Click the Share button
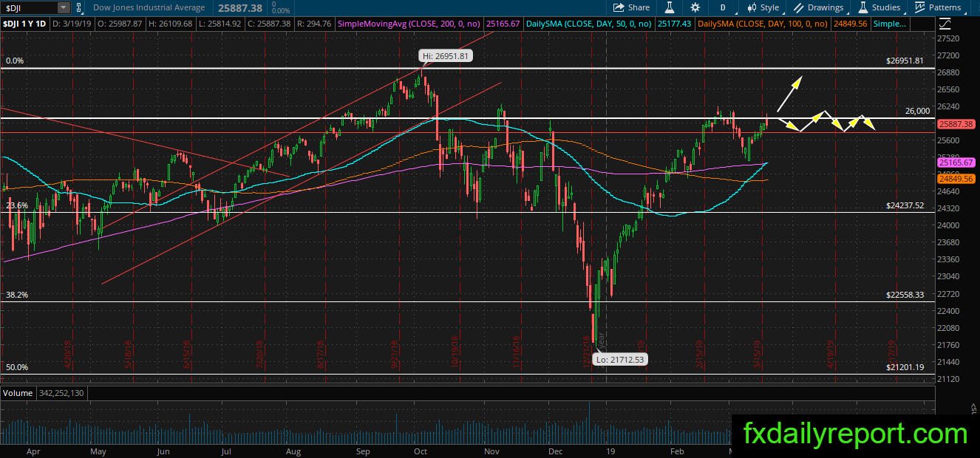 pyautogui.click(x=632, y=7)
